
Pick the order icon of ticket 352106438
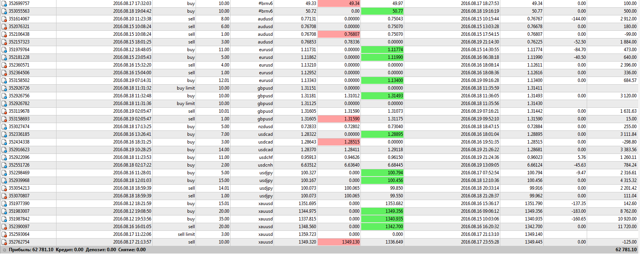pos(4,34)
